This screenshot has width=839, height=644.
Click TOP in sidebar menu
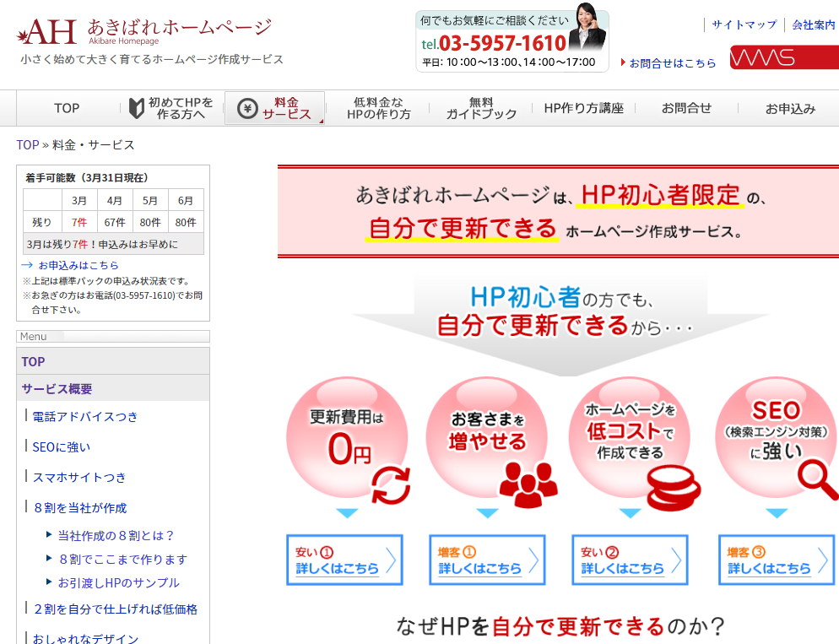tap(113, 361)
